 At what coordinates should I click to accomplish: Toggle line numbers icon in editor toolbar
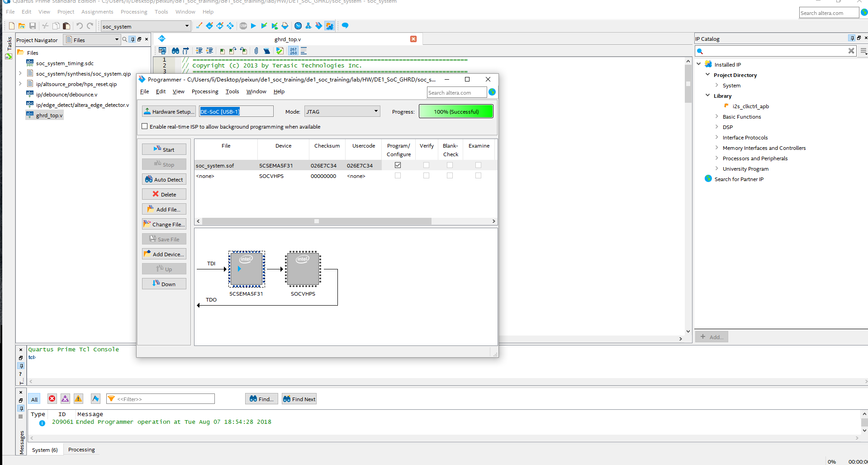pyautogui.click(x=294, y=51)
